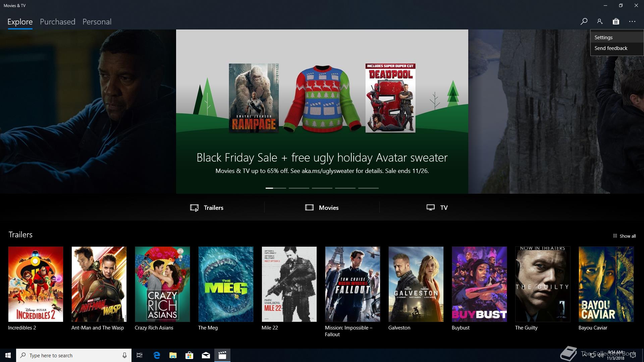Open Buybust trailer poster

pyautogui.click(x=479, y=284)
